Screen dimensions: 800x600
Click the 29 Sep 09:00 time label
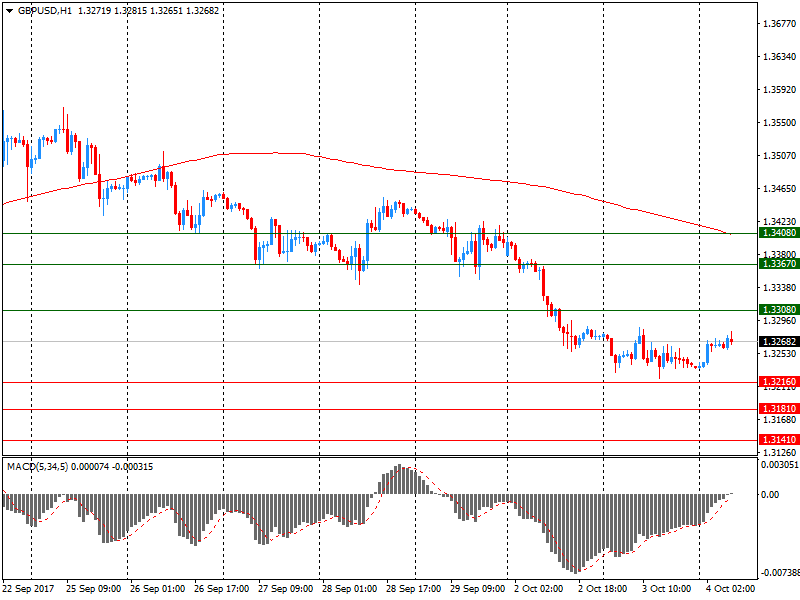(x=478, y=589)
